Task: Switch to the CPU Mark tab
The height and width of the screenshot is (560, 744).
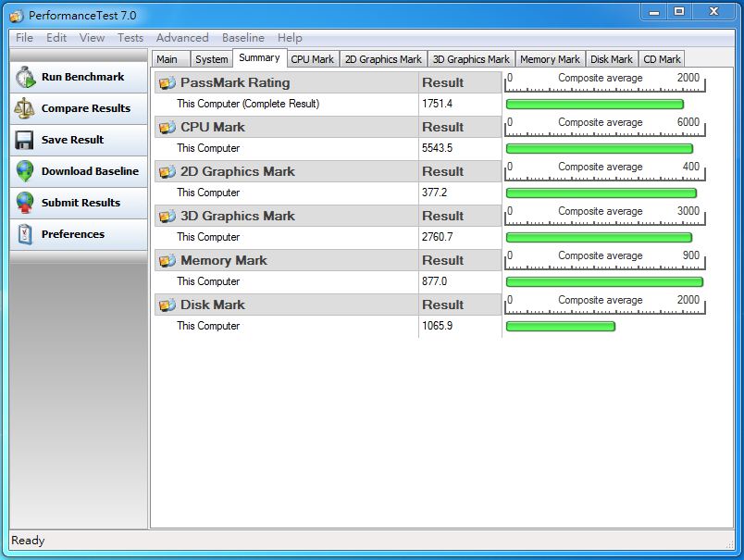Action: [x=312, y=59]
